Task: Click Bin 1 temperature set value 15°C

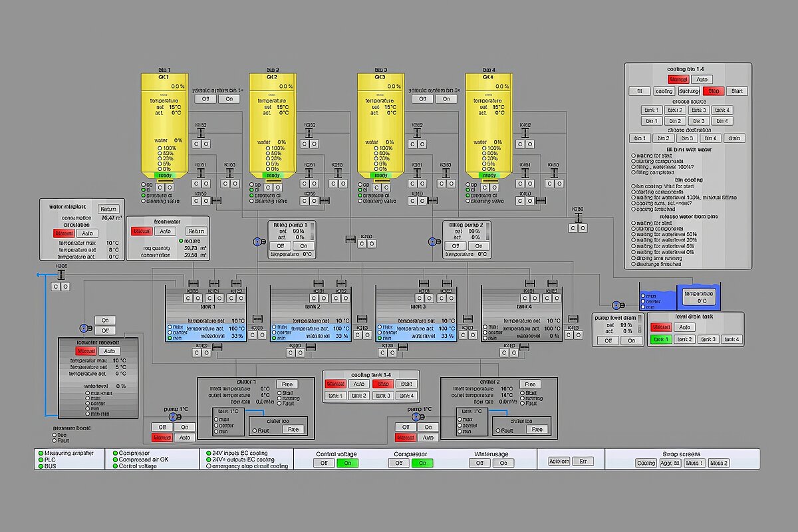Action: [174, 107]
